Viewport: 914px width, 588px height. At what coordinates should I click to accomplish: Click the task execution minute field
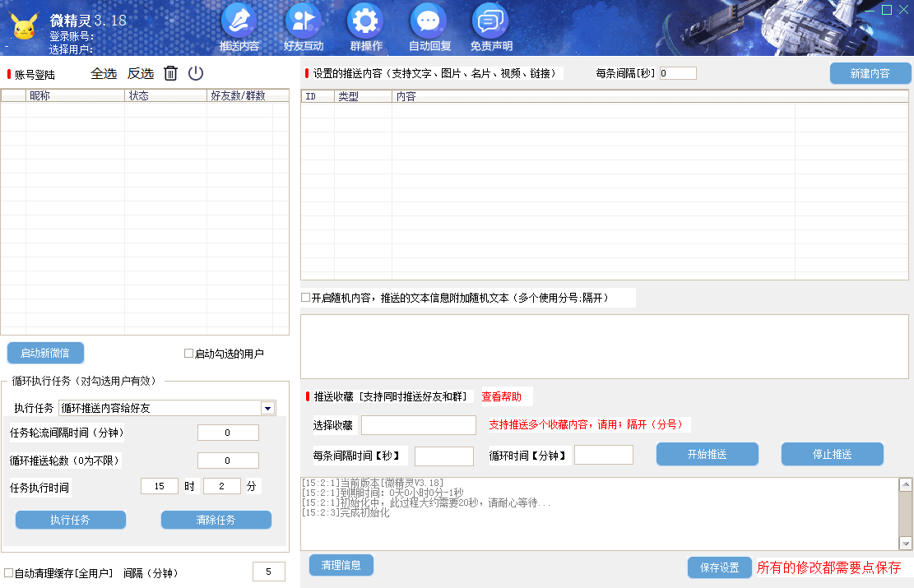(221, 486)
